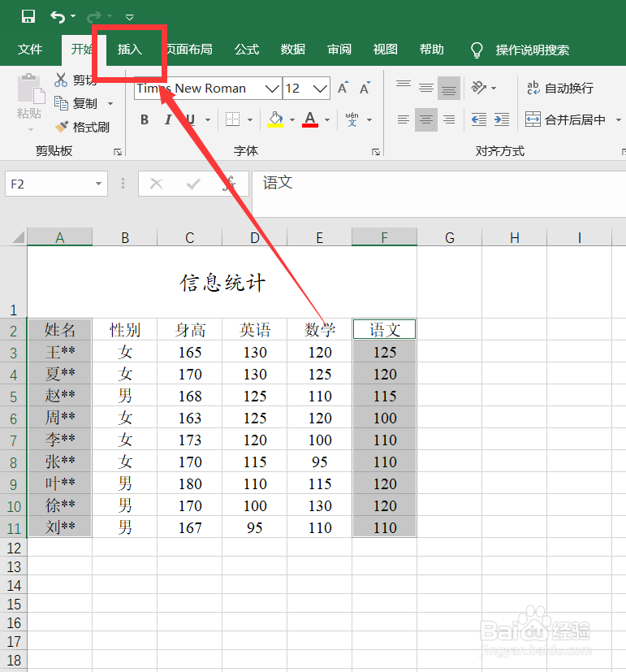Click the Decrease Indent icon
Image resolution: width=626 pixels, height=672 pixels.
click(x=479, y=119)
